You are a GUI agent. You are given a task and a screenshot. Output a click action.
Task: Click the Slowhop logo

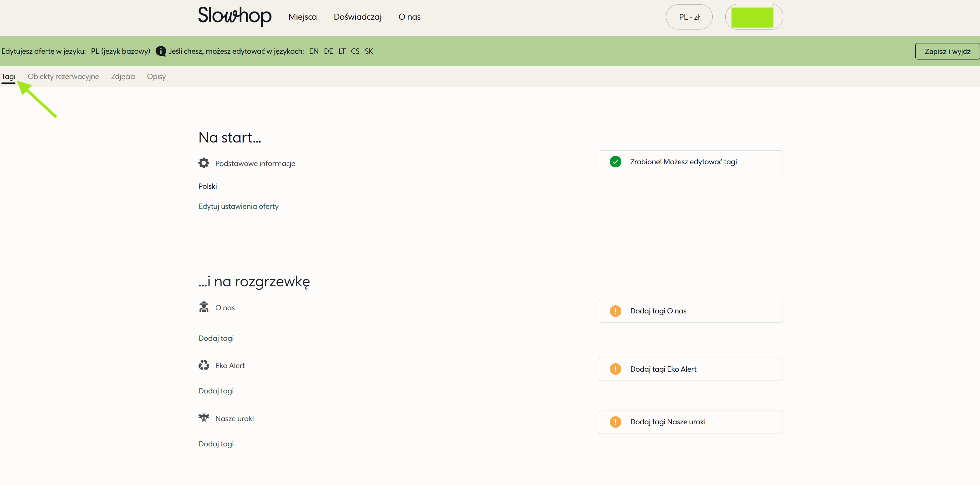[235, 16]
